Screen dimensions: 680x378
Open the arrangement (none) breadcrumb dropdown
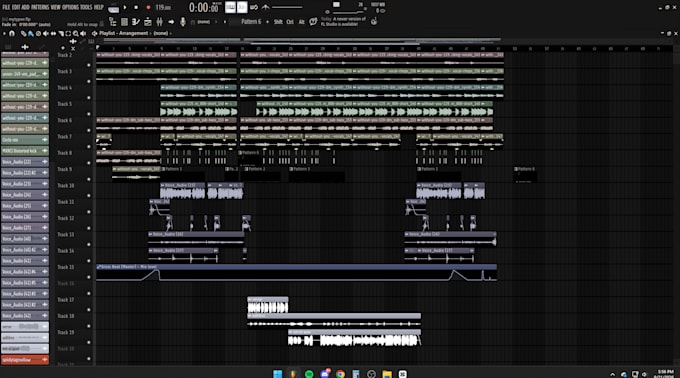161,33
